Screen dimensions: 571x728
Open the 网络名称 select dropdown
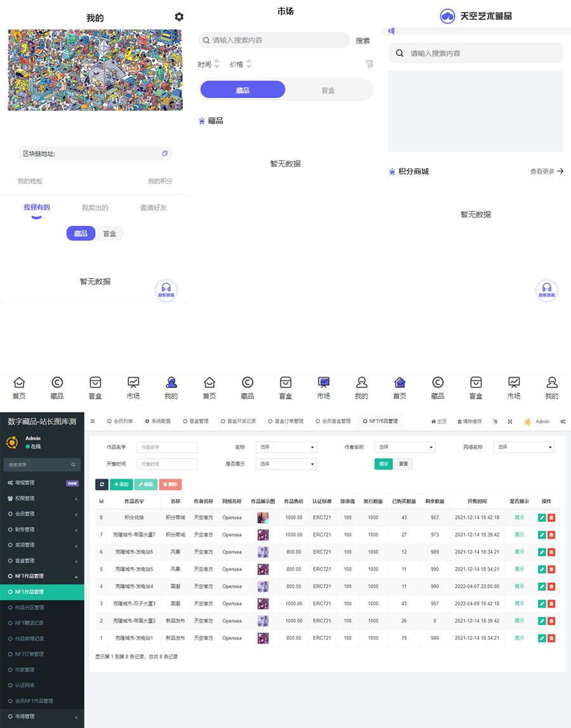524,447
